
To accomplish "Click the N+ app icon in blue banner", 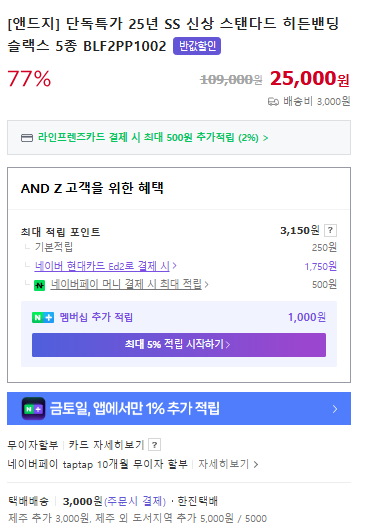I will click(33, 409).
